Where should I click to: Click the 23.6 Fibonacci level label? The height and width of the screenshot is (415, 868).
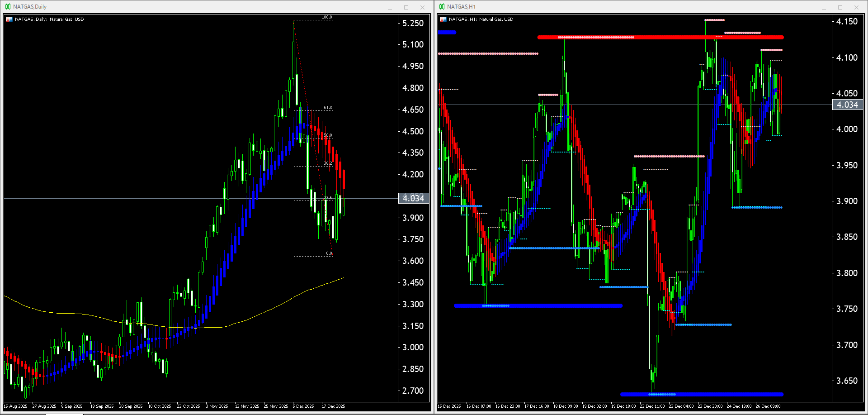[x=328, y=198]
